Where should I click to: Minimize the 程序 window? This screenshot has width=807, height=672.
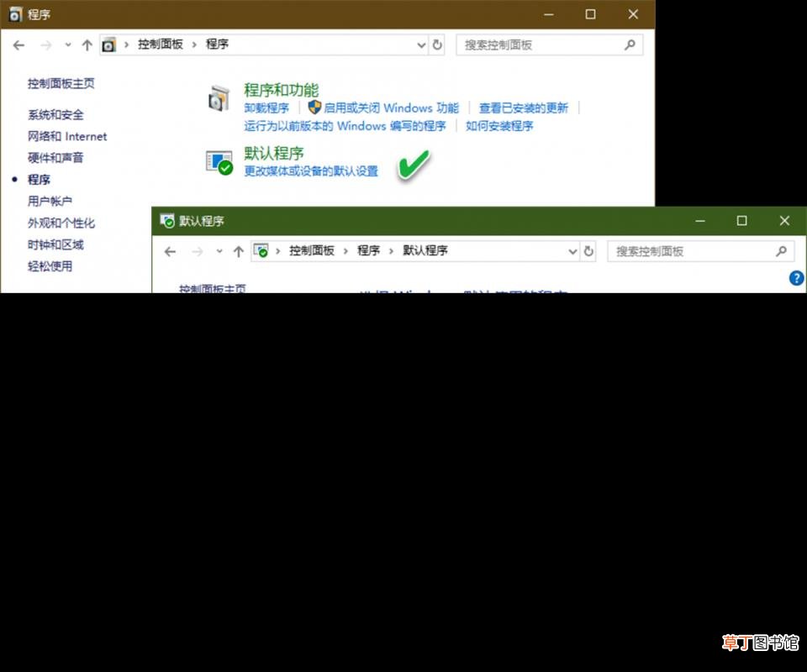(x=549, y=14)
